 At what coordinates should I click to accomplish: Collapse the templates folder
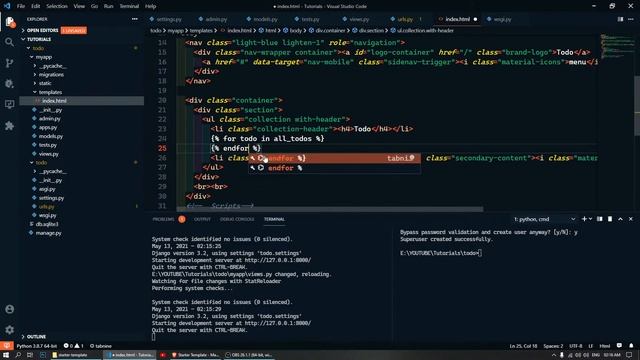[x=50, y=92]
